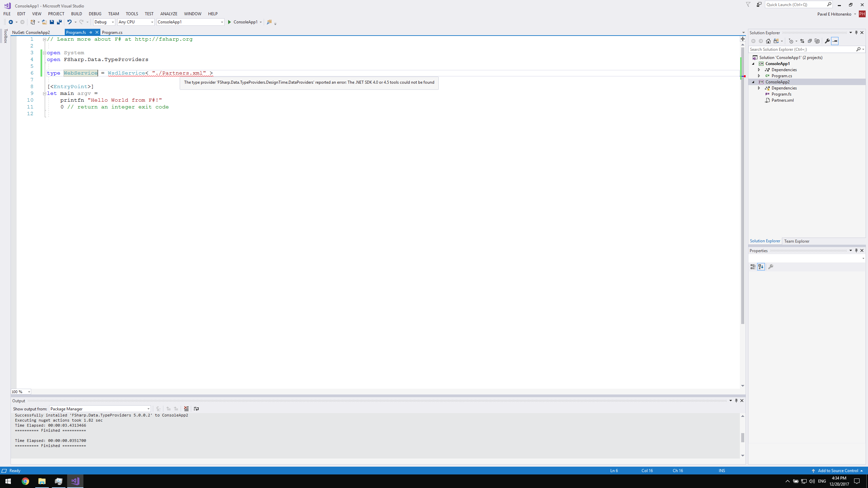
Task: Expand Dependencies under ConsoleApp2
Action: 759,88
